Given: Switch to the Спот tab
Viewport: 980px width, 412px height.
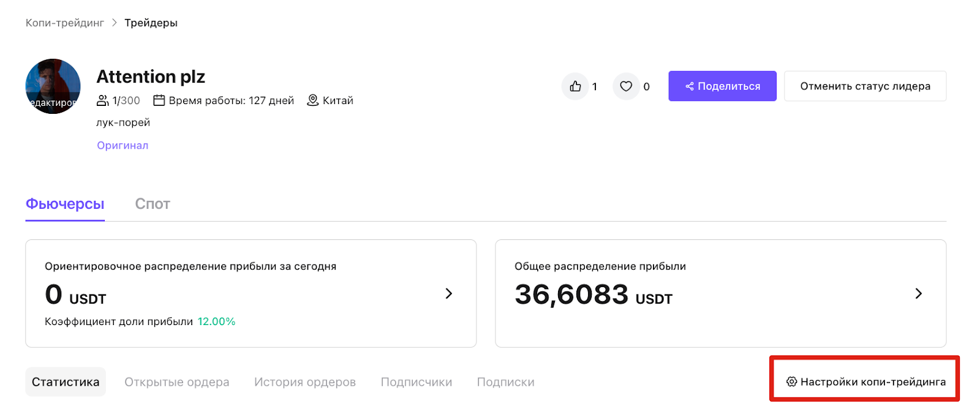Looking at the screenshot, I should [x=153, y=204].
